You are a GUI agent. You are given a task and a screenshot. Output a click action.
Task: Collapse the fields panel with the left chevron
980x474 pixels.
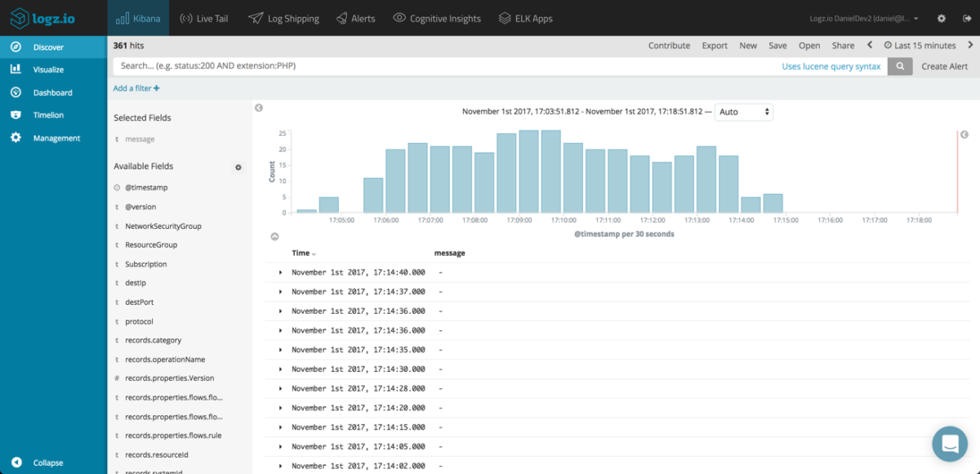click(258, 107)
